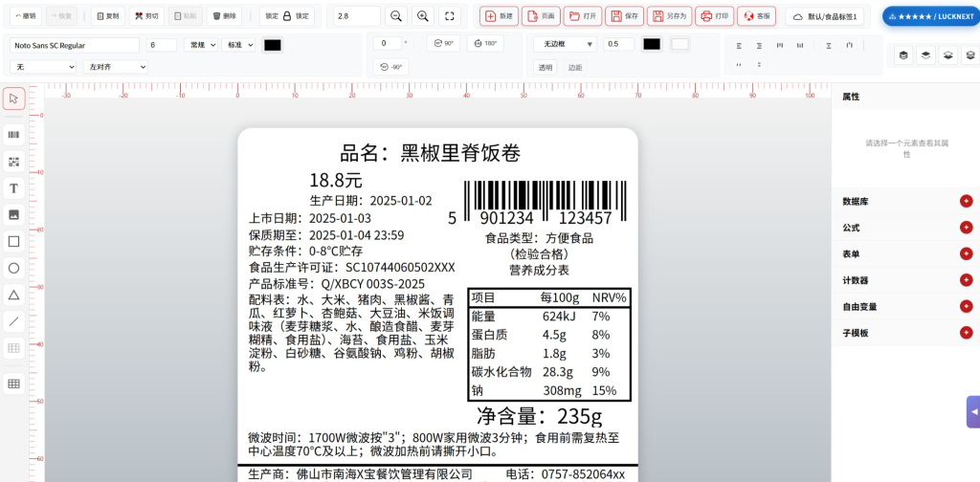
Task: Fit canvas to screen icon
Action: [x=450, y=16]
